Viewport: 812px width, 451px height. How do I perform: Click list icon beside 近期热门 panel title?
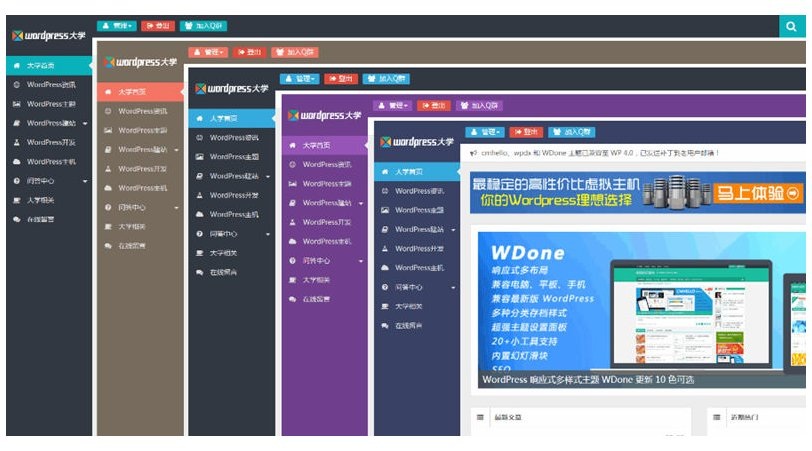click(x=717, y=417)
